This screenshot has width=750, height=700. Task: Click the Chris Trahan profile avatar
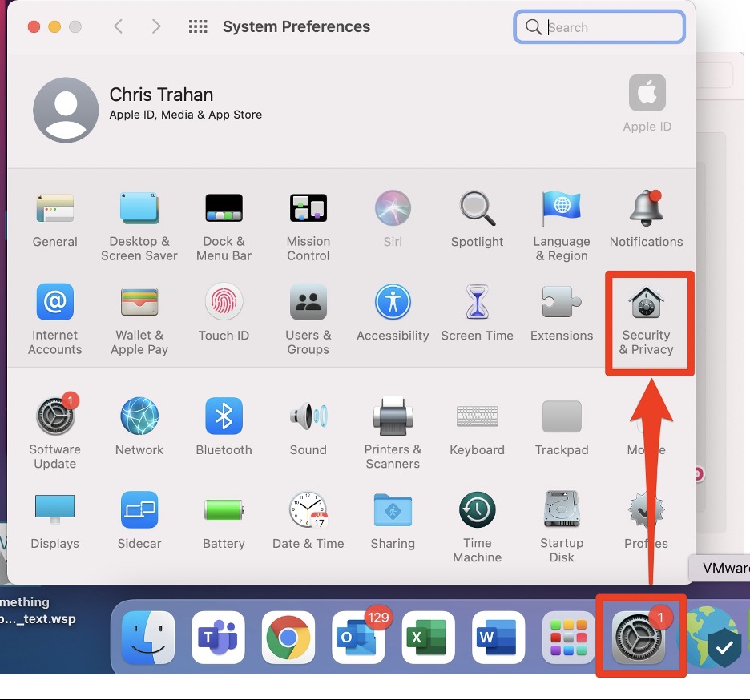click(x=66, y=111)
